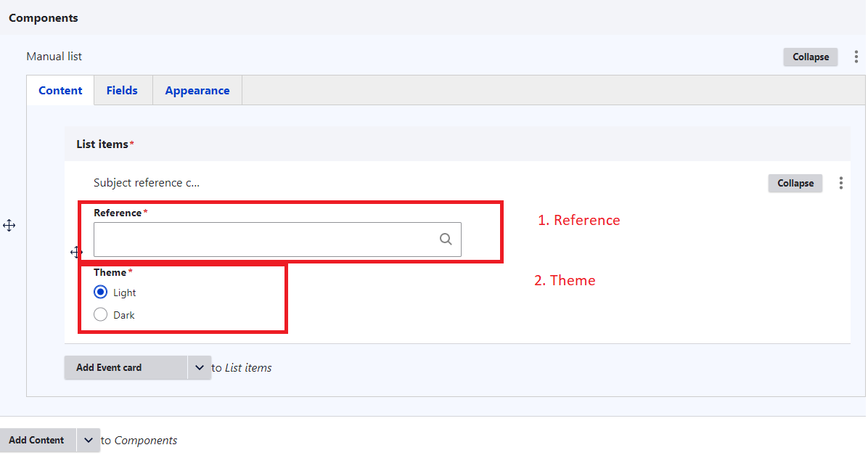Open the Subject reference three-dot menu
This screenshot has height=458, width=868.
[841, 183]
